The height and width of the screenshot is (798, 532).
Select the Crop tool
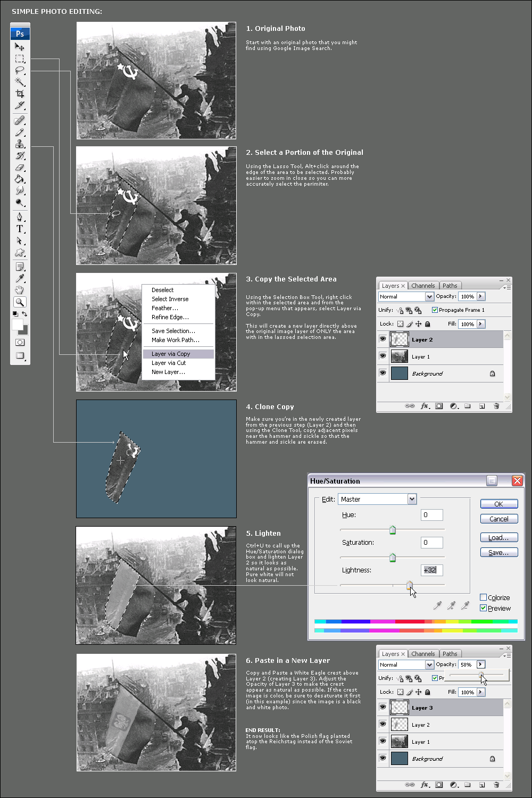pyautogui.click(x=20, y=94)
